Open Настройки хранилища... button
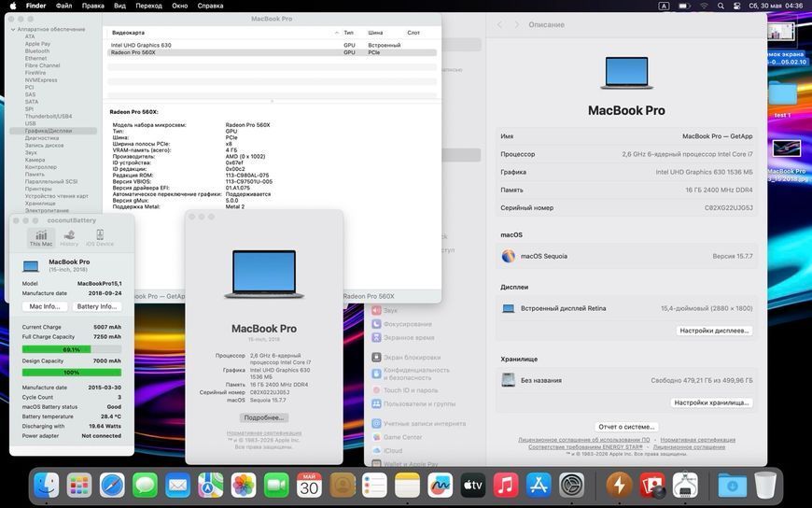Viewport: 812px width, 508px height. tap(711, 402)
